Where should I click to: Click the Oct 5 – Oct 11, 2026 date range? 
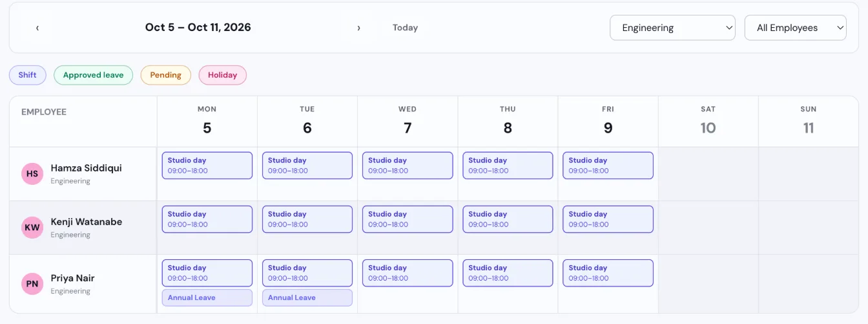[198, 27]
